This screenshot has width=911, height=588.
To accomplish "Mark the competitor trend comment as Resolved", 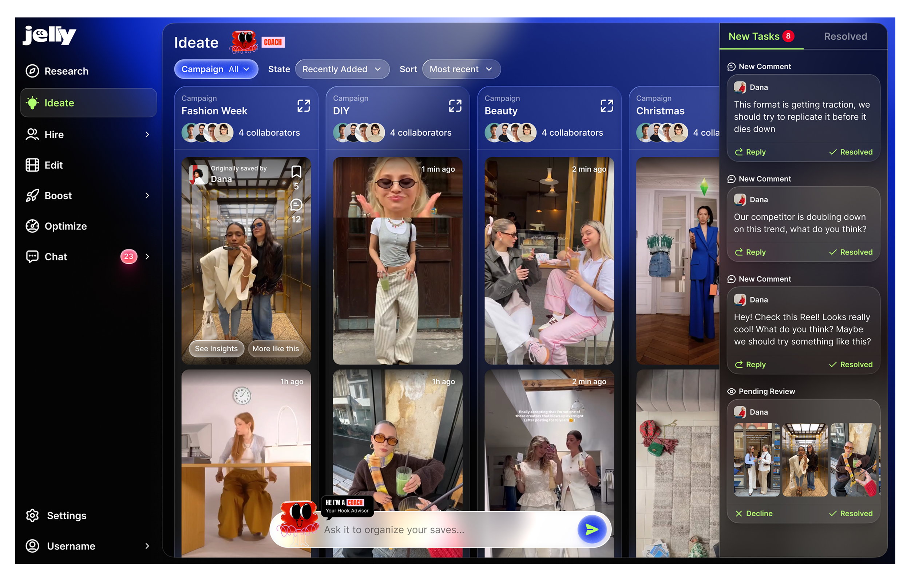I will (851, 252).
